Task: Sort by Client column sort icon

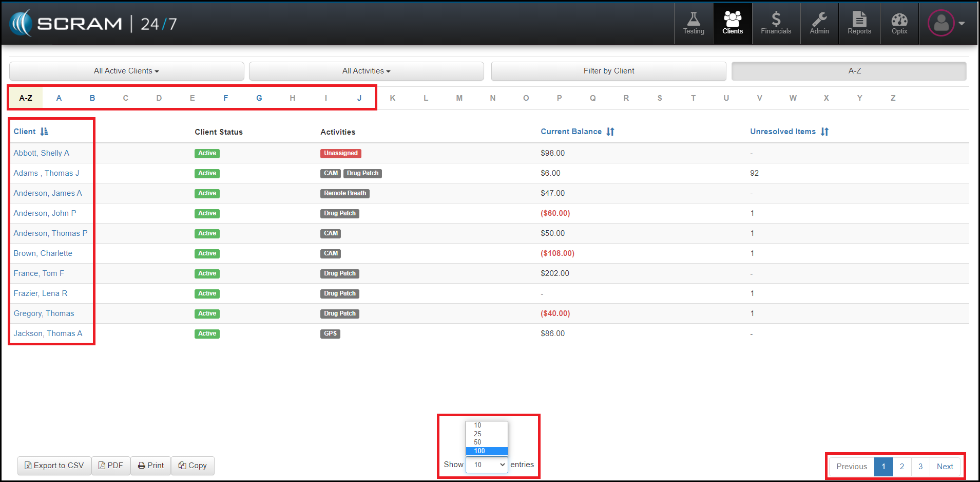Action: tap(44, 132)
